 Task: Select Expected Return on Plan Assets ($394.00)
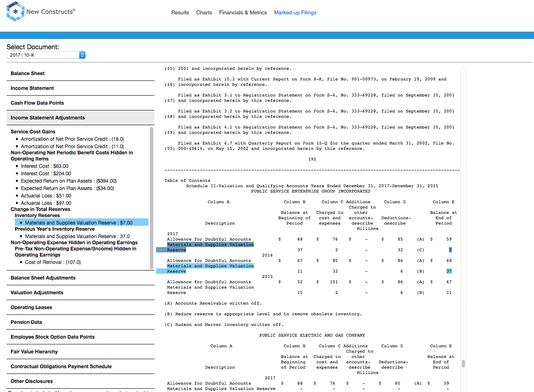(69, 181)
